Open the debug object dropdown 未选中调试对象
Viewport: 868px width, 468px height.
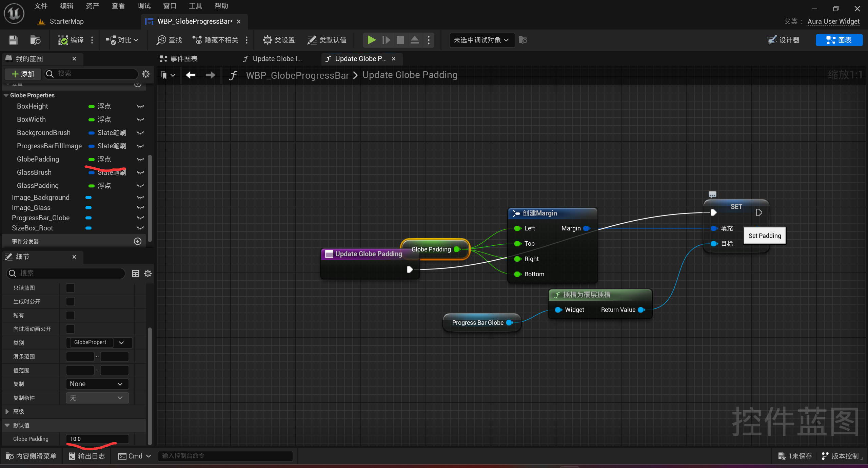click(x=481, y=40)
